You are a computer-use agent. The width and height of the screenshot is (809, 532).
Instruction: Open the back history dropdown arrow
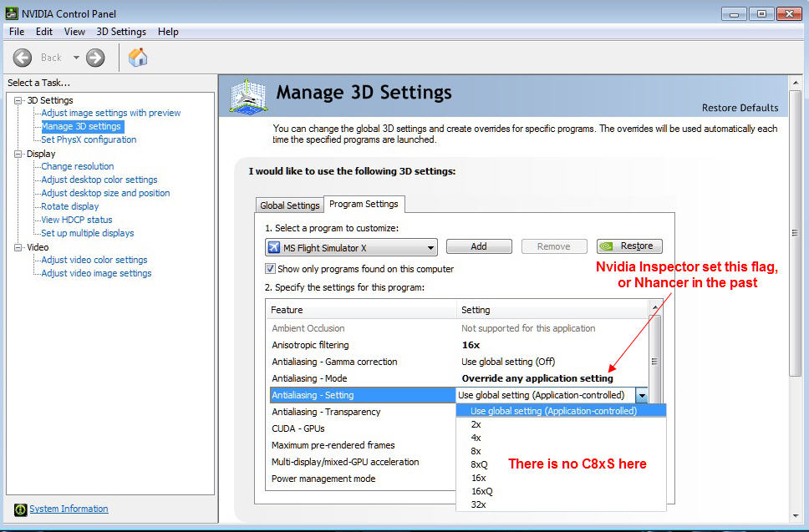(76, 58)
